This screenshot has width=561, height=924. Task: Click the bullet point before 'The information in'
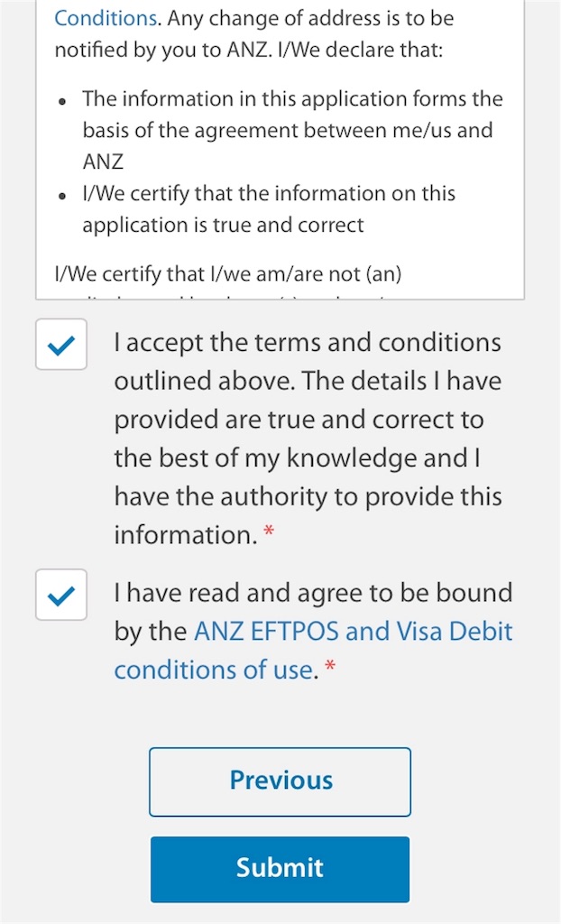pos(62,101)
